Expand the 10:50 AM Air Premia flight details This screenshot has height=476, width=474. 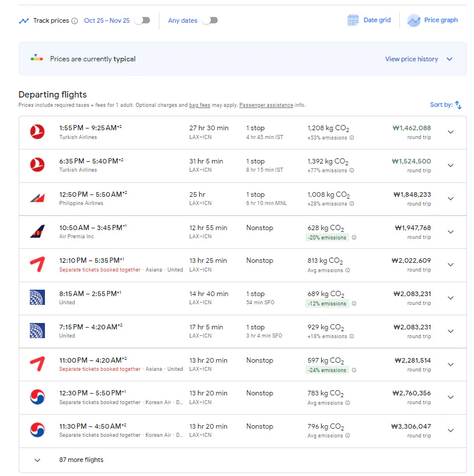(x=450, y=232)
